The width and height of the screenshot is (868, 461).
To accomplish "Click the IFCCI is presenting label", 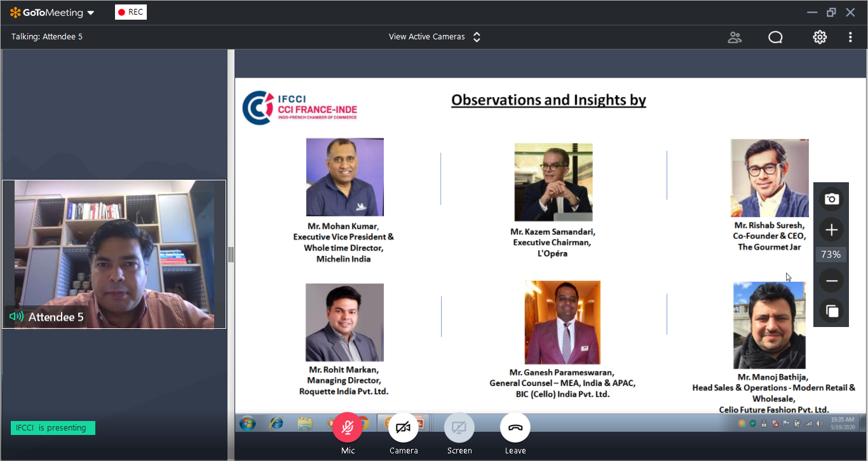I will pyautogui.click(x=53, y=428).
